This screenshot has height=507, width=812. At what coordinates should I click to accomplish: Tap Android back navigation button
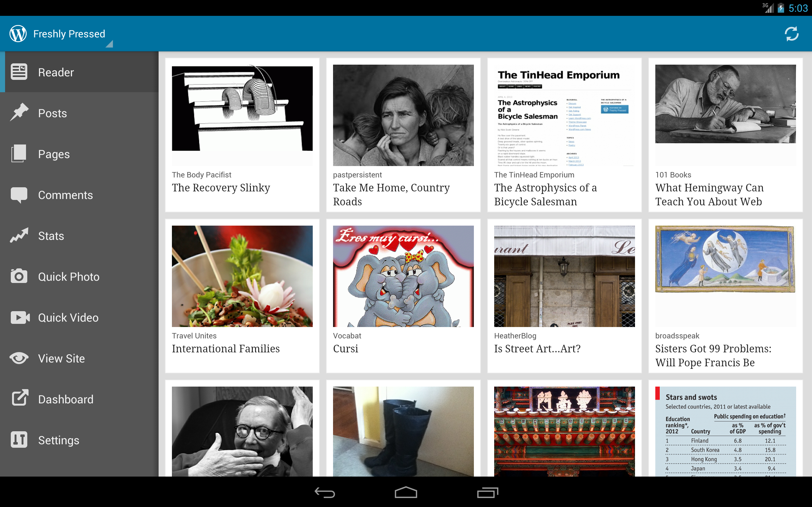click(x=324, y=492)
